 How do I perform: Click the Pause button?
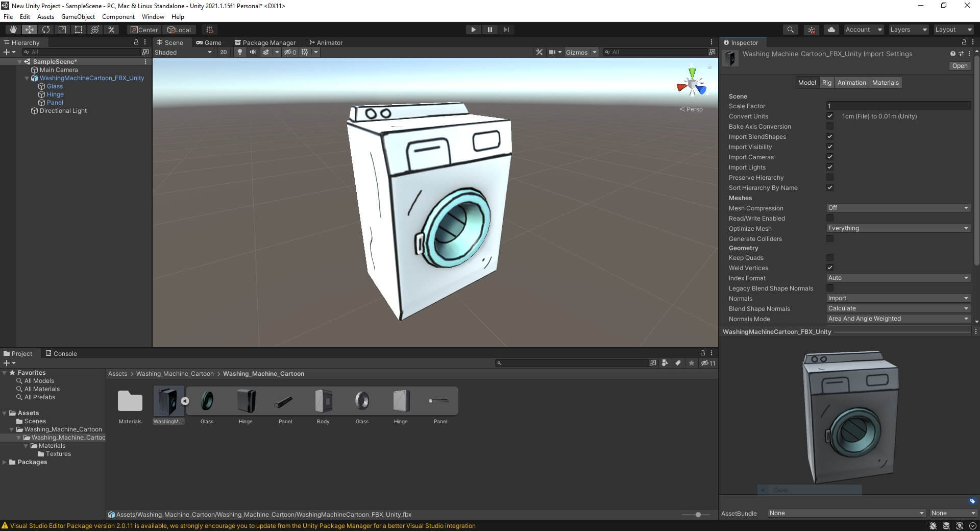tap(489, 30)
